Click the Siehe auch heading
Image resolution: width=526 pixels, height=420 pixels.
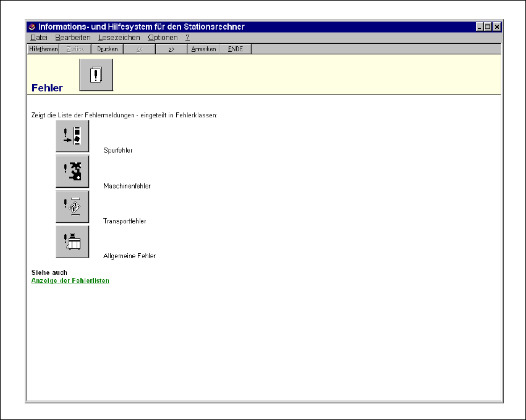(x=49, y=272)
